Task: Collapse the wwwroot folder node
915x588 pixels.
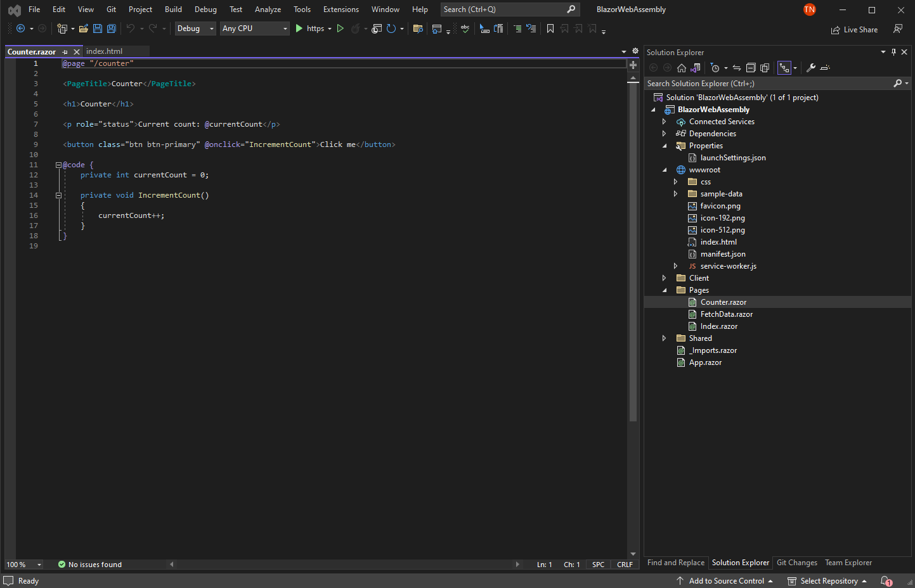Action: click(x=664, y=170)
